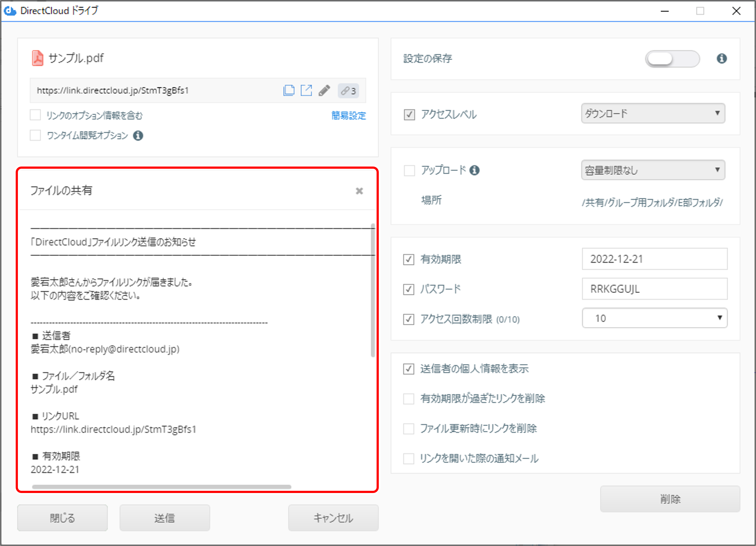The image size is (756, 546).
Task: Toggle the 設定の保存 switch
Action: pos(672,59)
